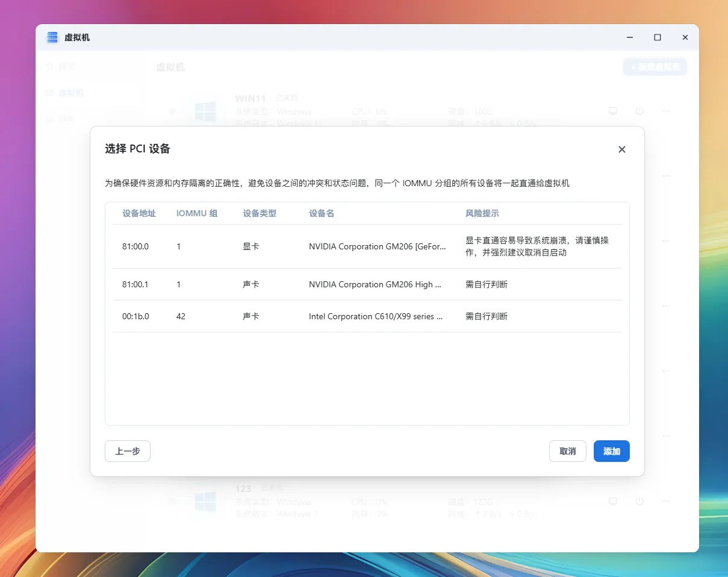
Task: Click the power icon for WIN11 VM
Action: pyautogui.click(x=639, y=111)
